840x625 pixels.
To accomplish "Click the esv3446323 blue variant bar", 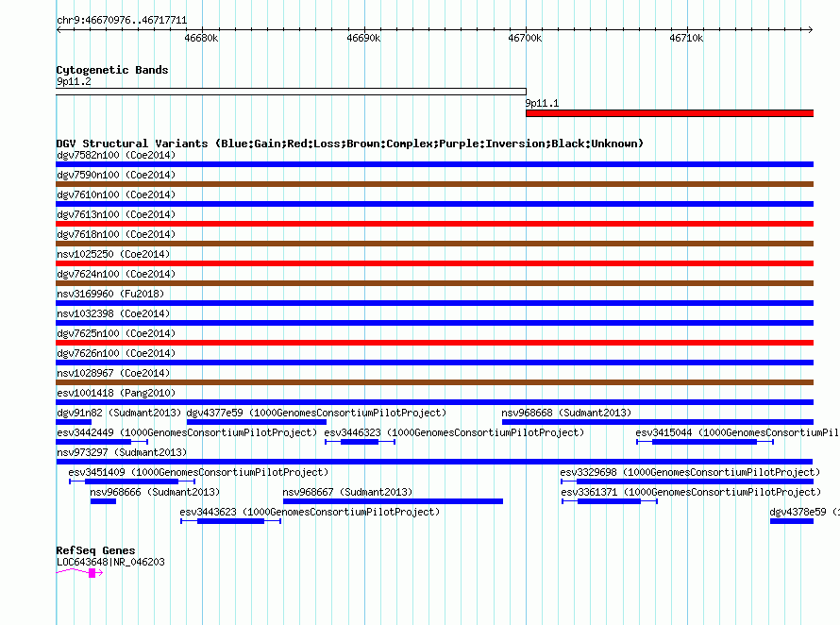I will (360, 442).
